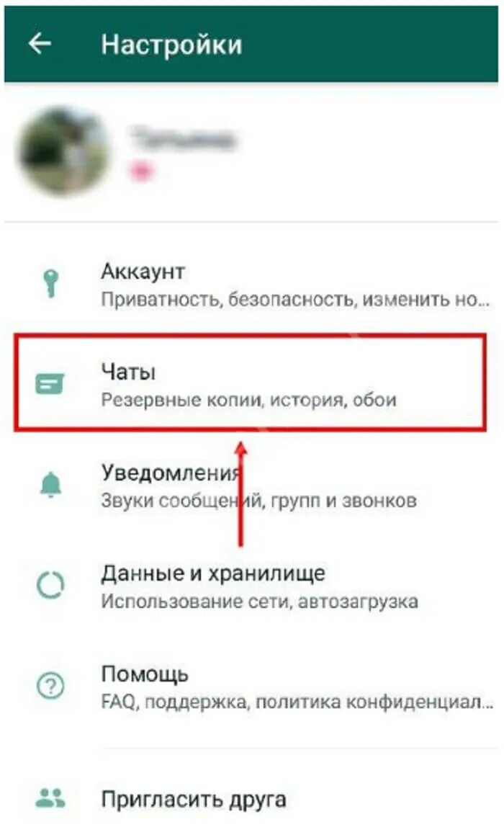This screenshot has height=840, width=504.
Task: Click subtitle Резервные копии, история, обои
Action: pyautogui.click(x=249, y=400)
